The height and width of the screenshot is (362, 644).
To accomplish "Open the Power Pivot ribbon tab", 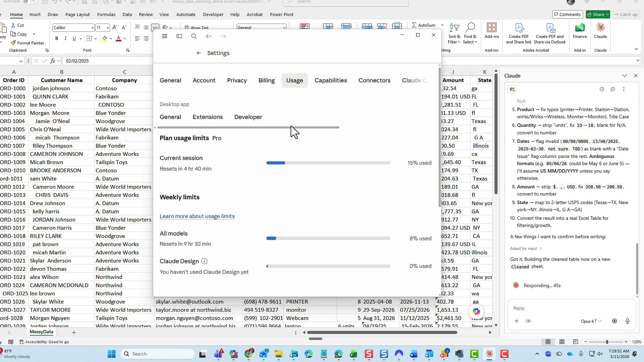I will (x=281, y=14).
